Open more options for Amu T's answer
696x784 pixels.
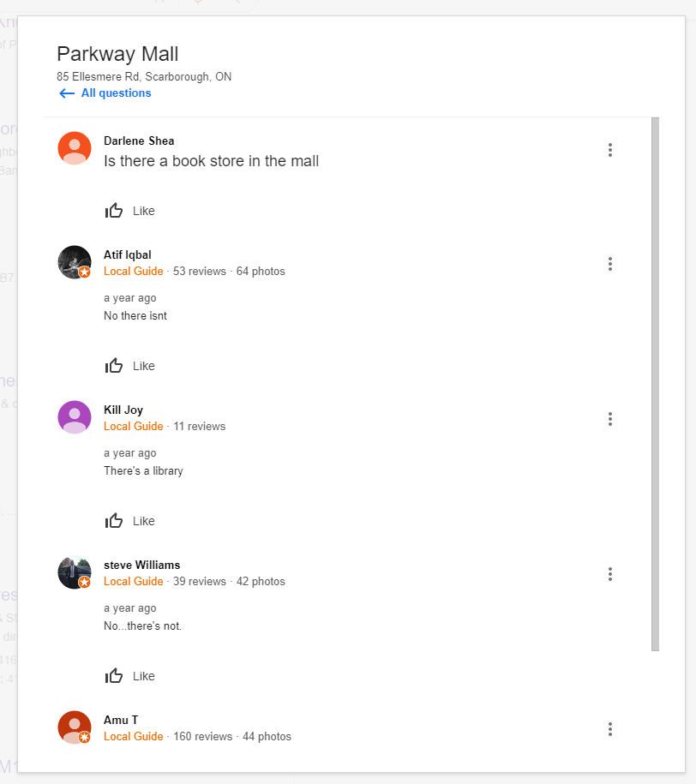[x=609, y=729]
